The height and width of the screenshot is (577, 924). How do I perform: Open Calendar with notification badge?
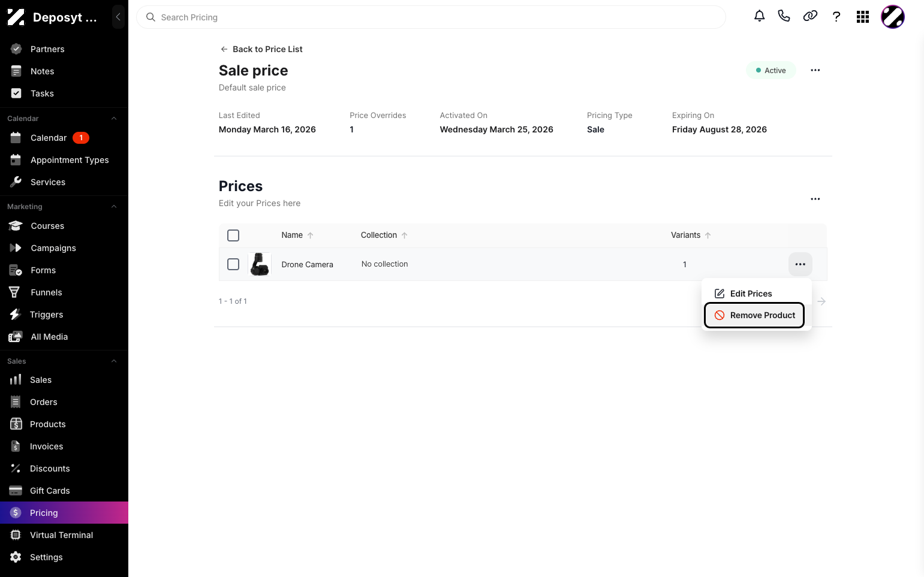64,138
